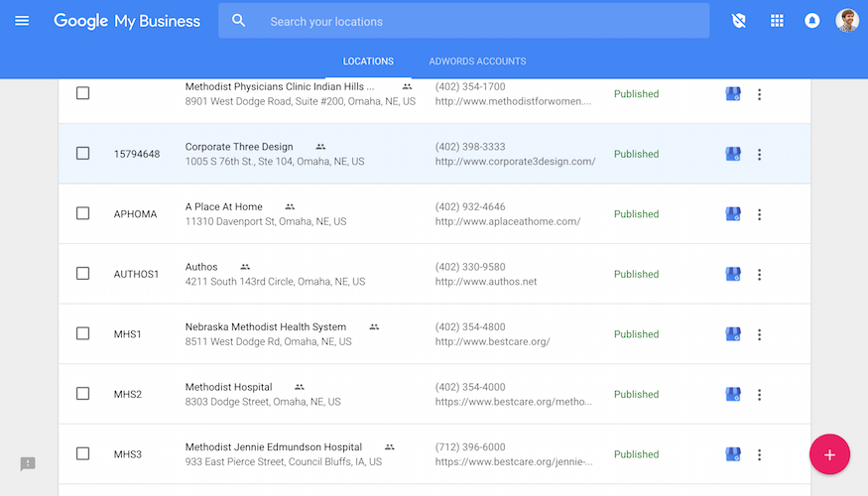Switch to the AdWords Accounts tab
868x496 pixels.
(477, 62)
